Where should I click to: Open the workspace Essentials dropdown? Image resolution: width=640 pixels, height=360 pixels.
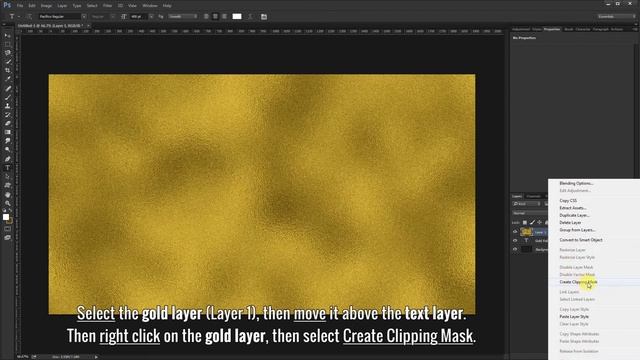616,16
